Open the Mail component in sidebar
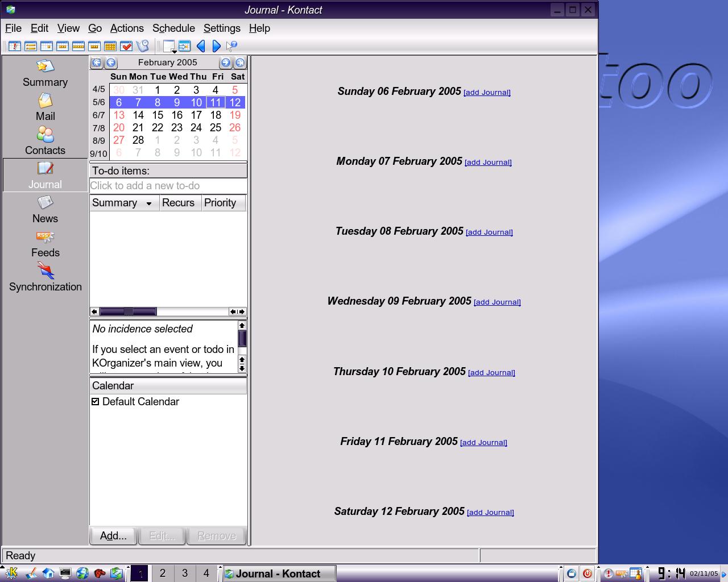 pyautogui.click(x=45, y=107)
